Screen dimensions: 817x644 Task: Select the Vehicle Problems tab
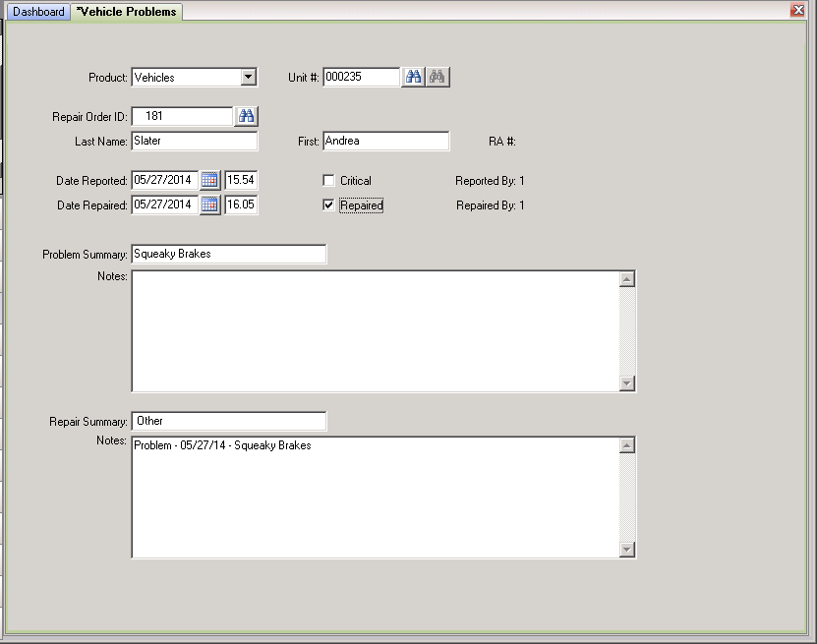click(x=127, y=12)
